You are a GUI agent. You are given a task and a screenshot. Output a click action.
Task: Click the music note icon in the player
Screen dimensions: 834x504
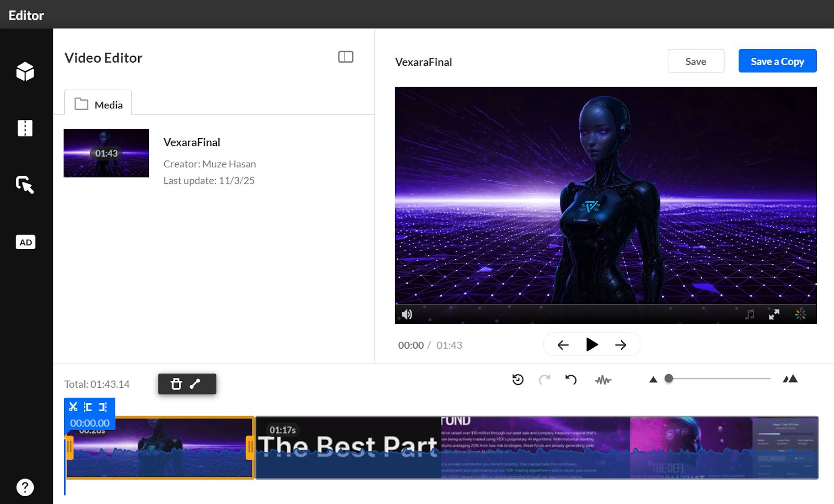tap(750, 314)
